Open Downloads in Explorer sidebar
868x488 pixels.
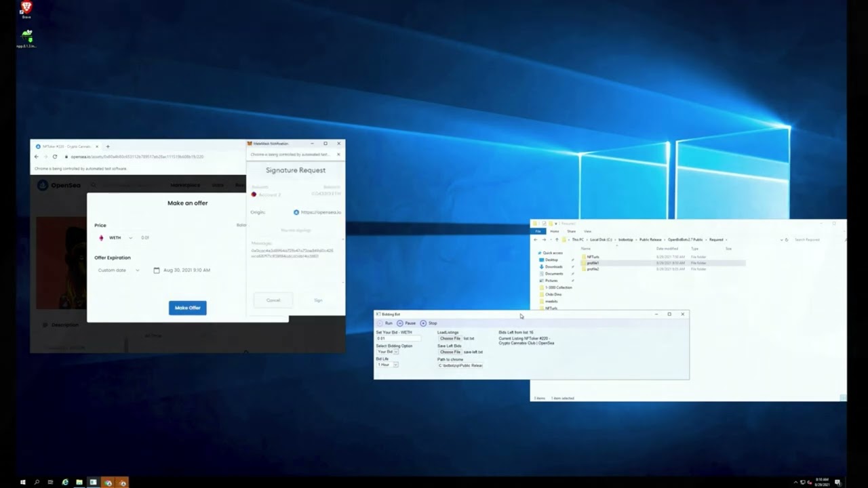[x=552, y=266]
